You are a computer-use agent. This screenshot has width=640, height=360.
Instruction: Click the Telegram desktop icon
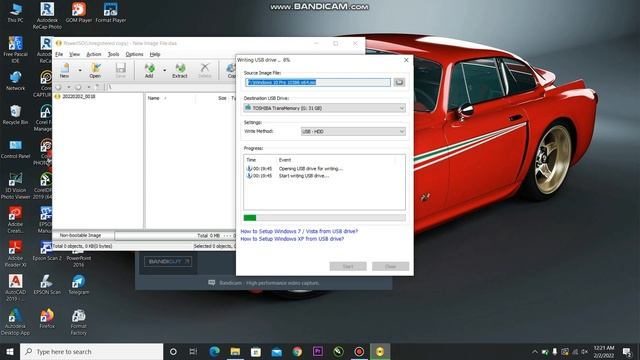point(79,285)
